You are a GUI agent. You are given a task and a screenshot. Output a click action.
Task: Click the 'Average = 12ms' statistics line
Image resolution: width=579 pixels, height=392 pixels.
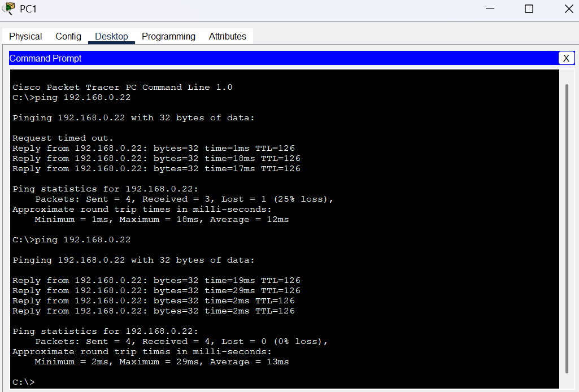coord(162,220)
